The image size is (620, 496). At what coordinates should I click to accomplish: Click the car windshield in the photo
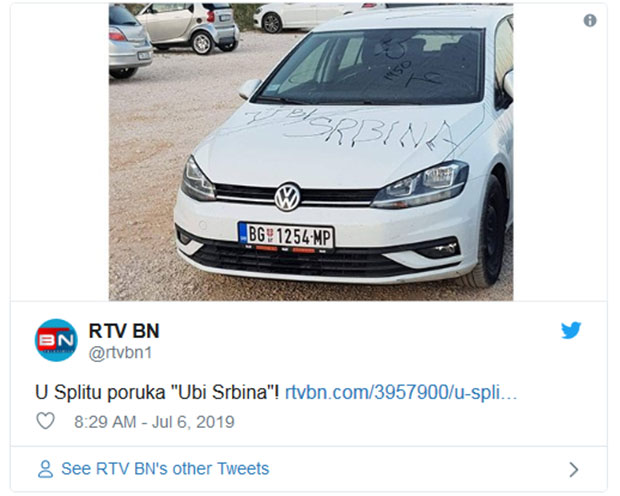coord(372,67)
